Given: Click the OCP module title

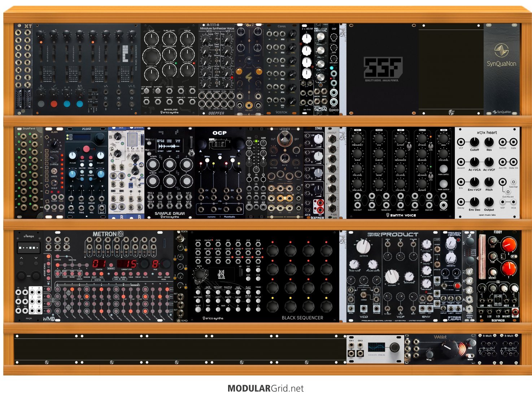Looking at the screenshot, I should (219, 133).
